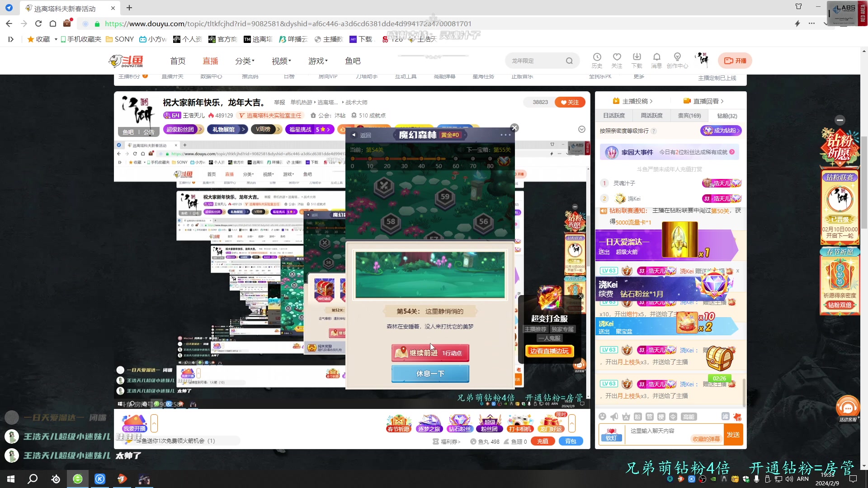The height and width of the screenshot is (488, 868).
Task: Go to 首页 in top navigation
Action: click(178, 61)
